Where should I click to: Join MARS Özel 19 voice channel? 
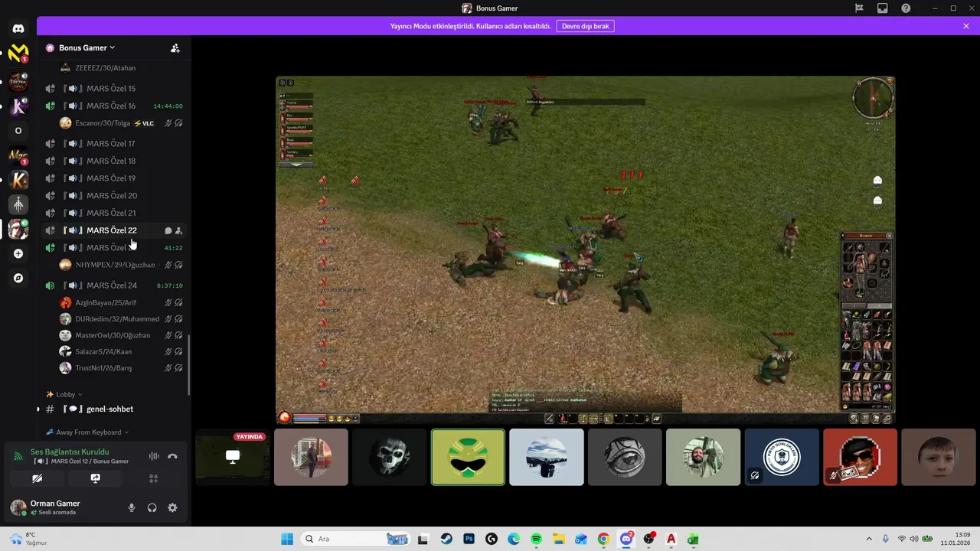[114, 178]
